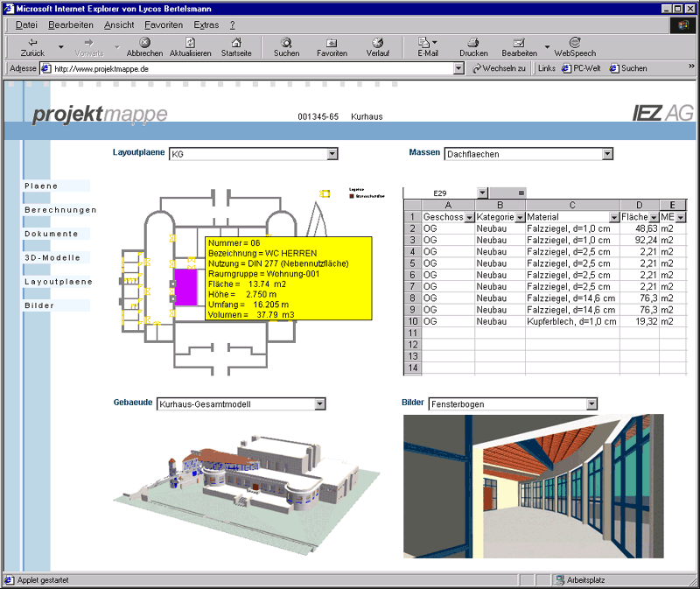This screenshot has height=589, width=700.
Task: Open the Gebaeude Kurhaus-Gesamtmodell dropdown
Action: 319,403
